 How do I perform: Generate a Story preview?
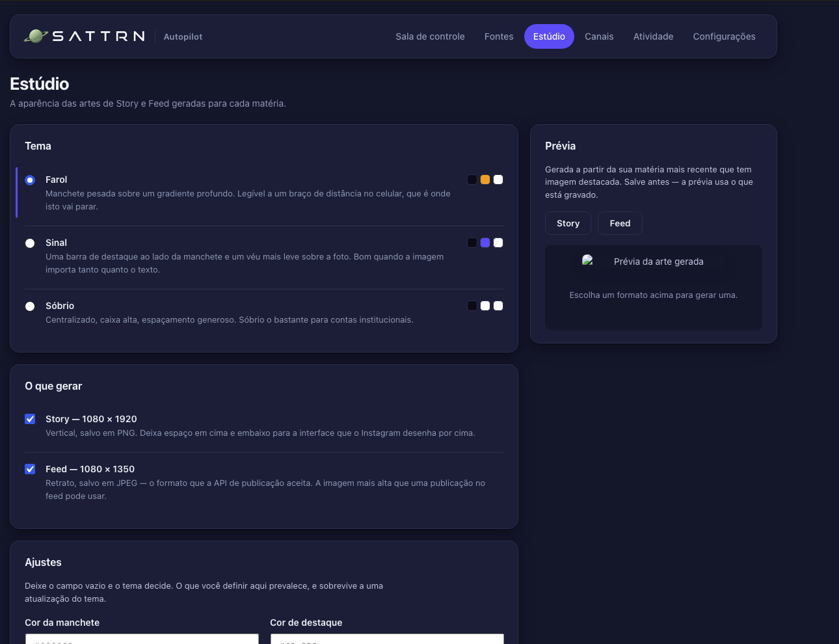point(568,223)
